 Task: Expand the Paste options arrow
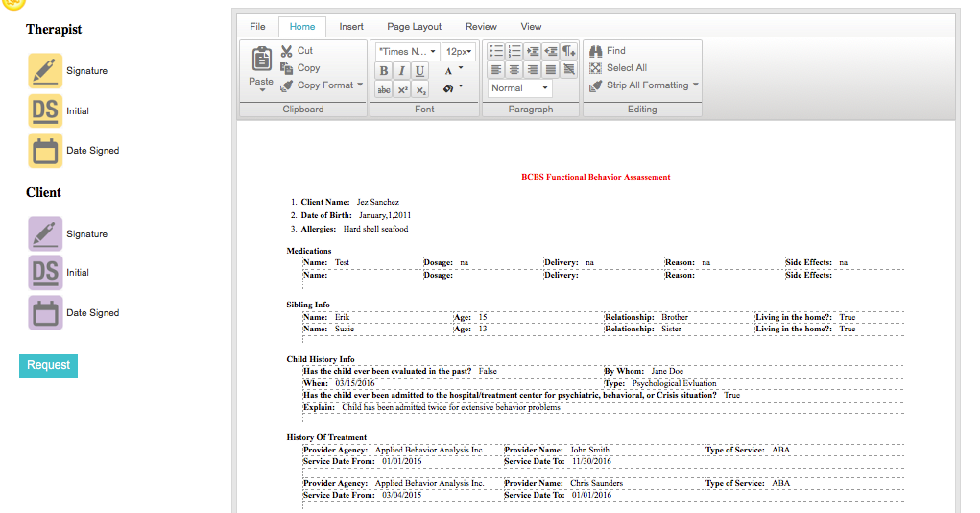click(262, 90)
